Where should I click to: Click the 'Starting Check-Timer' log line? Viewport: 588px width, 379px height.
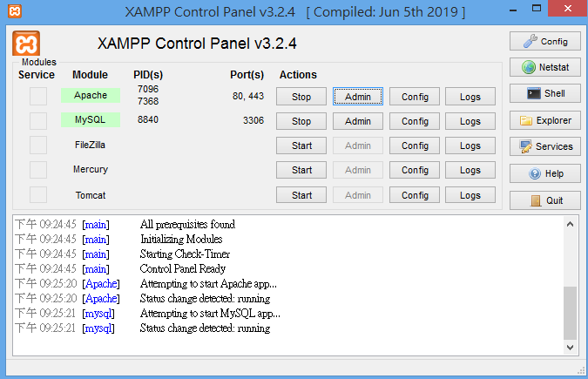tap(185, 254)
